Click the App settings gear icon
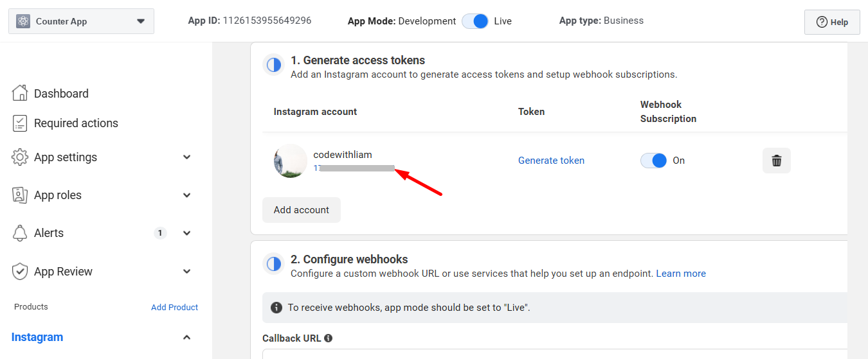The height and width of the screenshot is (359, 868). pos(20,157)
